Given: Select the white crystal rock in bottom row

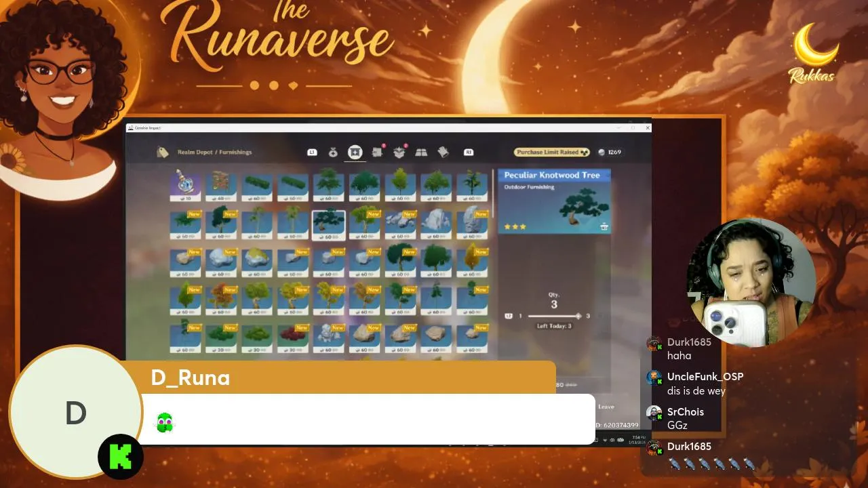Looking at the screenshot, I should pos(328,340).
